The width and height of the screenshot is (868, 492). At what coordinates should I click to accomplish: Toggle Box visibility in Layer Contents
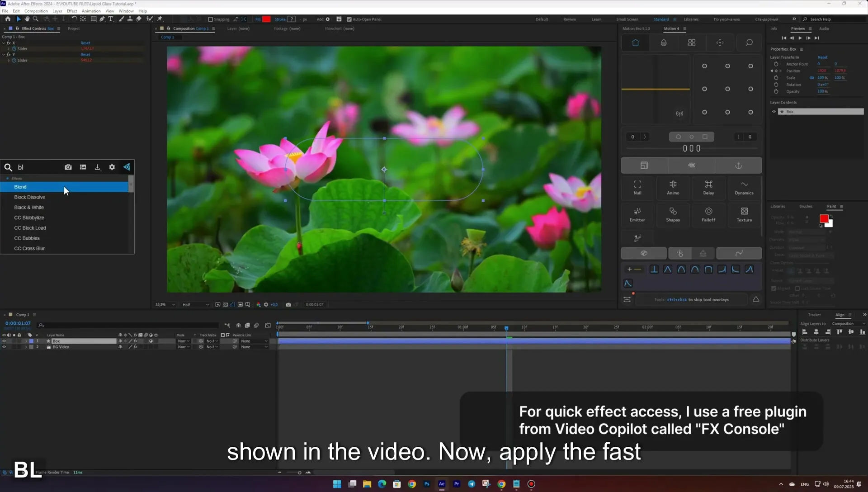(x=774, y=112)
